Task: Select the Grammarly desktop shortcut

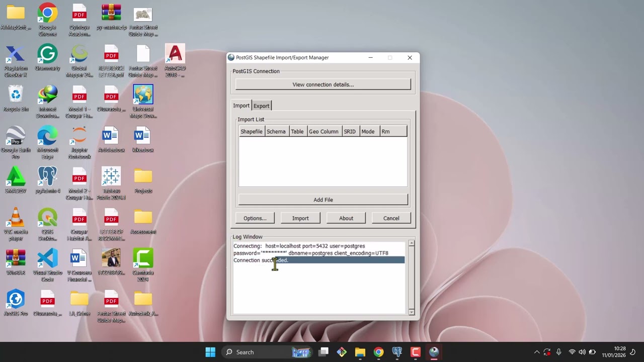Action: point(47,58)
